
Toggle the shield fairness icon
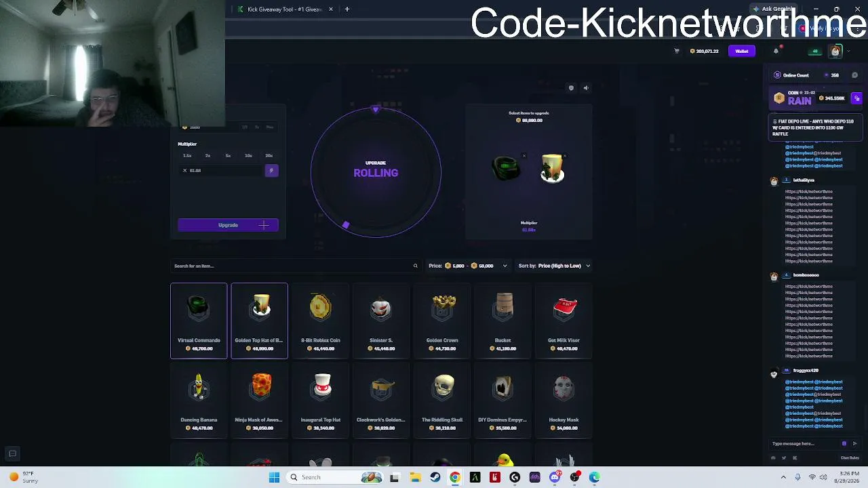point(571,87)
